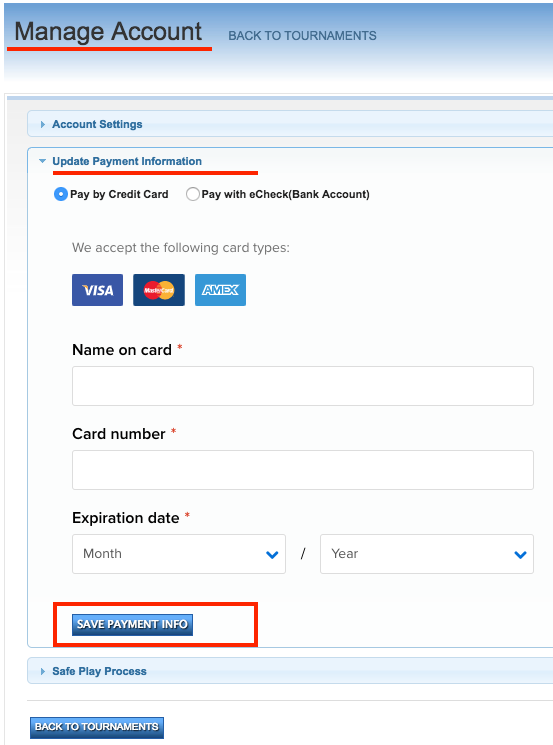The image size is (553, 745).
Task: Click the Month dropdown chevron icon
Action: [272, 554]
